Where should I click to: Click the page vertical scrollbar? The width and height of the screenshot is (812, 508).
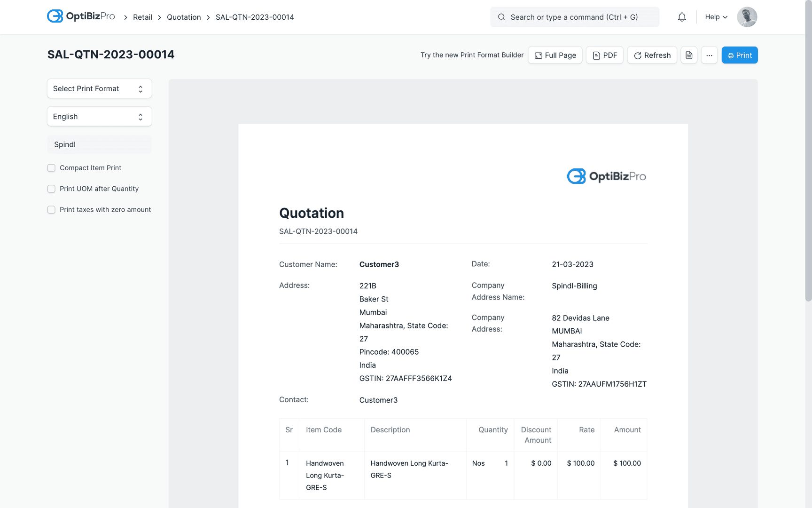click(808, 151)
